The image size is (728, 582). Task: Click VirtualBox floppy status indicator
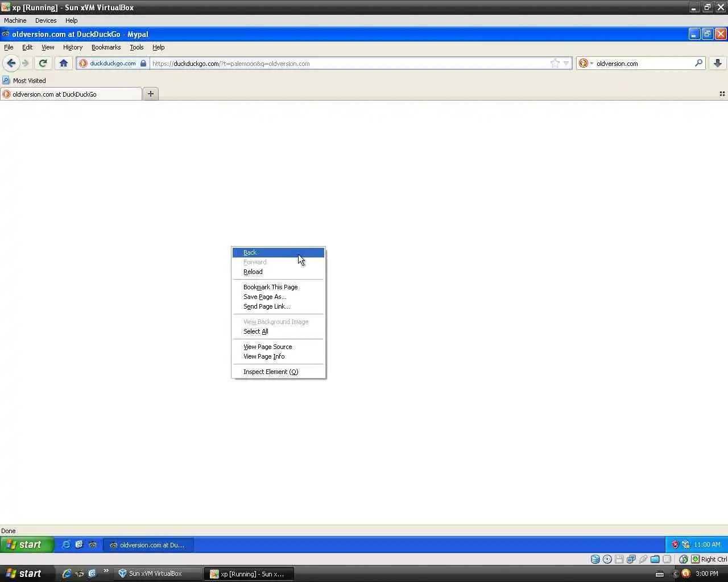tap(619, 559)
